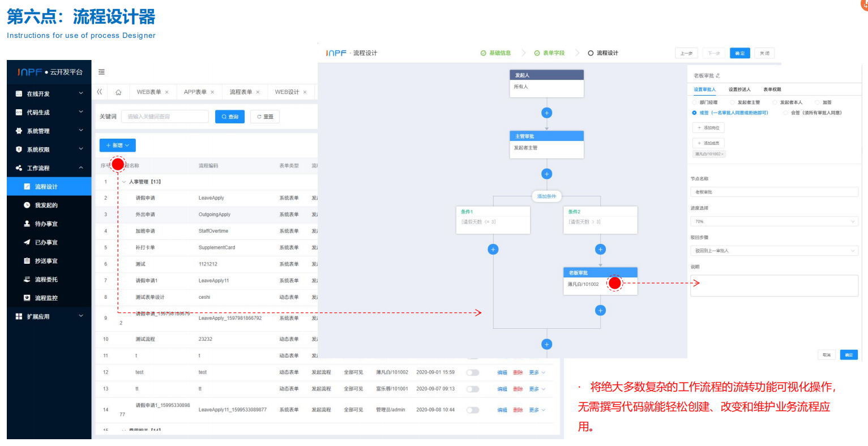Enable the status switch on the test row

pos(472,372)
